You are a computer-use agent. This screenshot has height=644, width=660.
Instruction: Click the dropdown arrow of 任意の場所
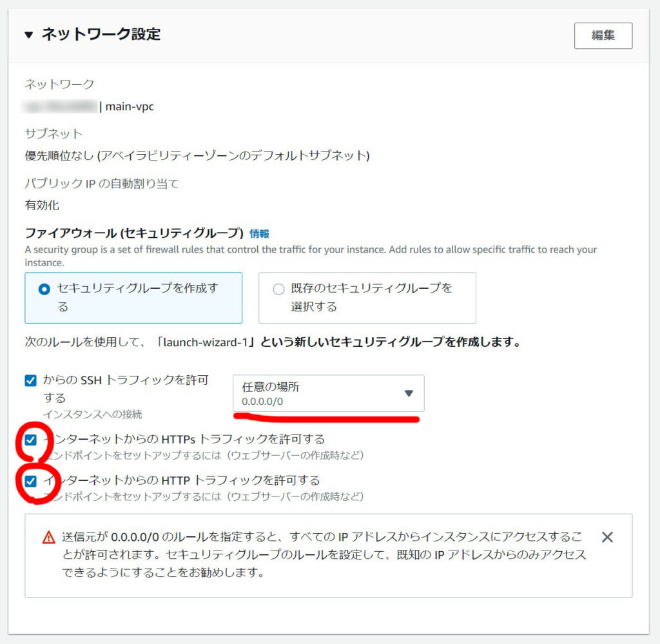[408, 393]
